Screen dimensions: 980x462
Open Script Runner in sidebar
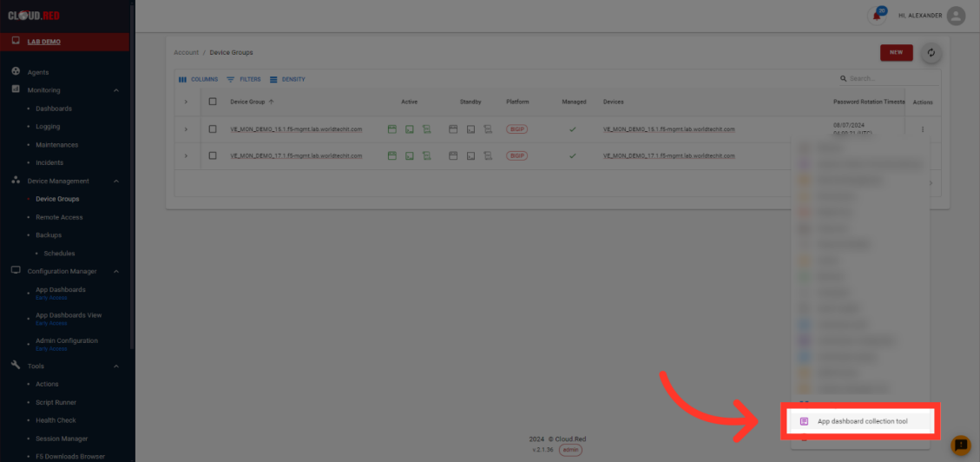pyautogui.click(x=56, y=402)
